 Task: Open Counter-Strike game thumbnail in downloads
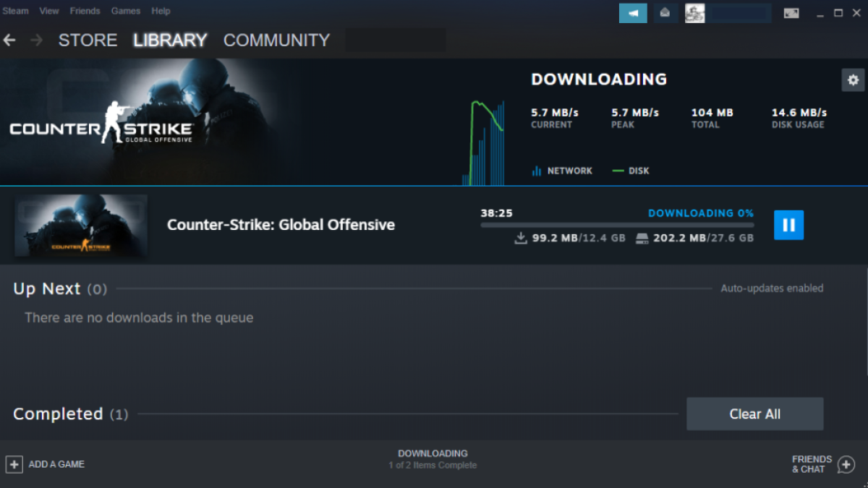[81, 226]
